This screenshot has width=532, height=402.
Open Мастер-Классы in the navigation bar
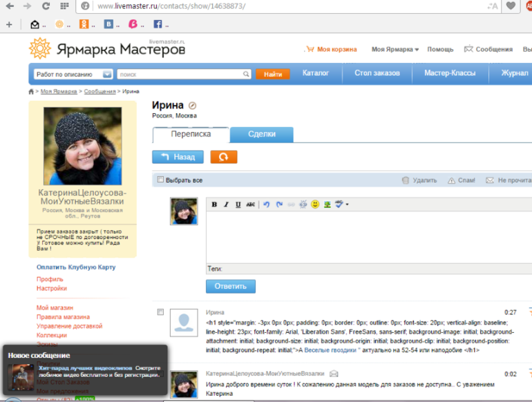pos(450,73)
